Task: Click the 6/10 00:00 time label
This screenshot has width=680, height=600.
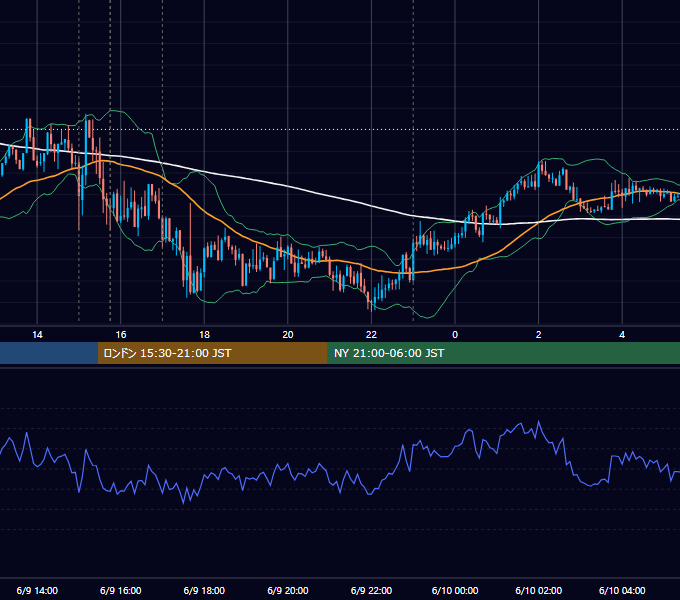Action: coord(455,590)
